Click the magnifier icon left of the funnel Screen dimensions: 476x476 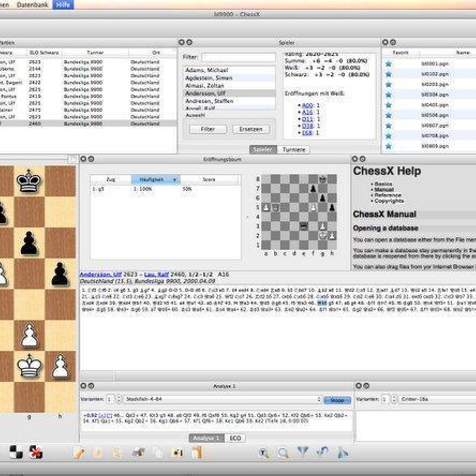(283, 453)
